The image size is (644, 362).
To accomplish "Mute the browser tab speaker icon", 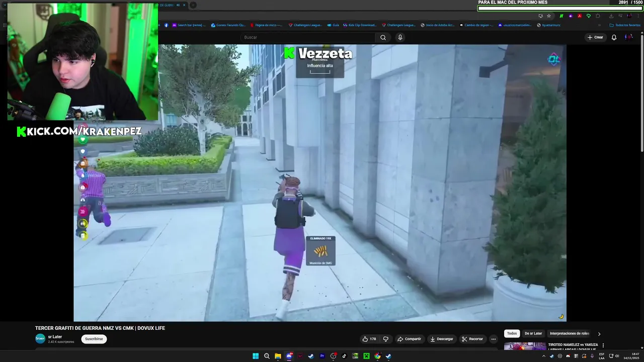I will [178, 5].
